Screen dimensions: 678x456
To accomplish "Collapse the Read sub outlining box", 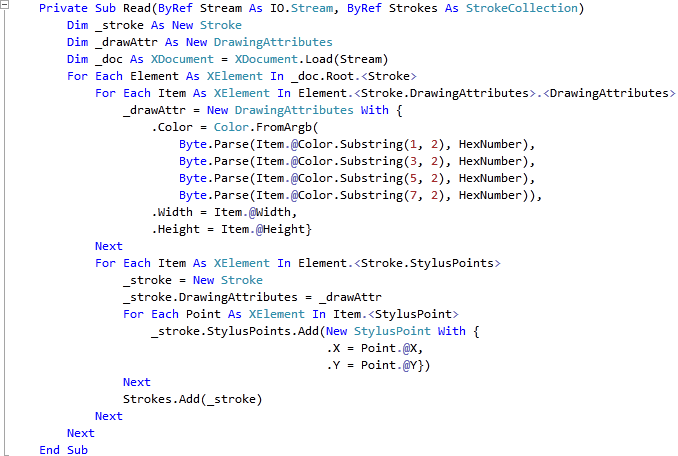I will (x=4, y=5).
